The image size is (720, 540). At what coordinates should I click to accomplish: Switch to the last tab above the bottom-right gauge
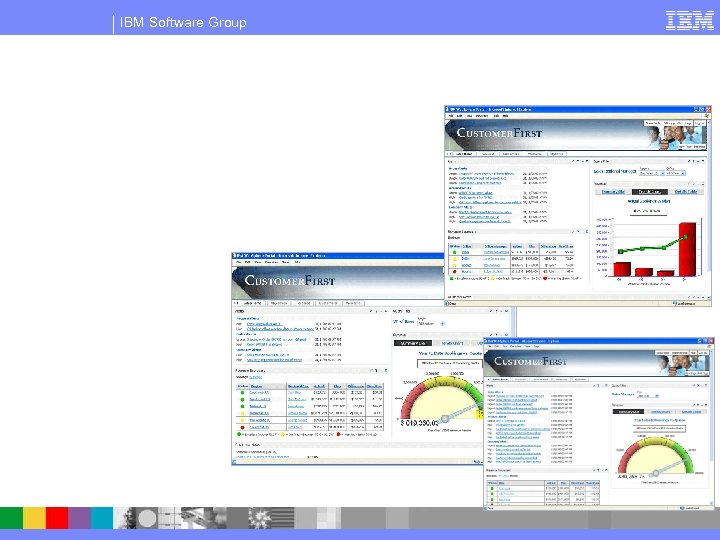692,412
